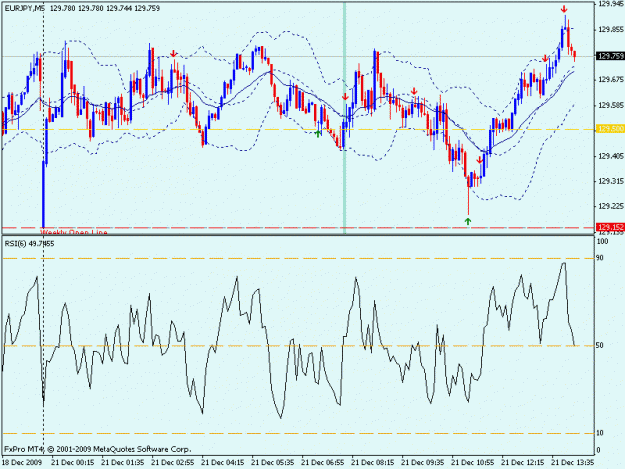This screenshot has height=469, width=625.
Task: Click the 18 Dec 2009 date label
Action: click(x=22, y=462)
